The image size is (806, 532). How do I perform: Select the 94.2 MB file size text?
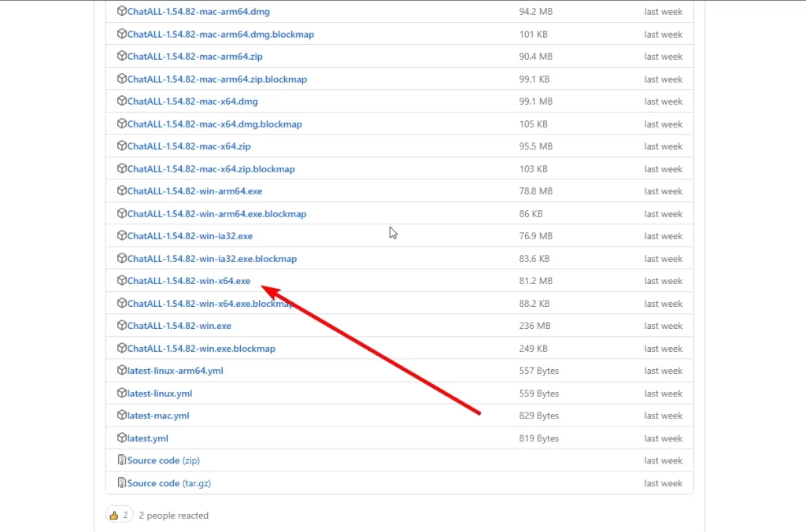click(x=535, y=11)
